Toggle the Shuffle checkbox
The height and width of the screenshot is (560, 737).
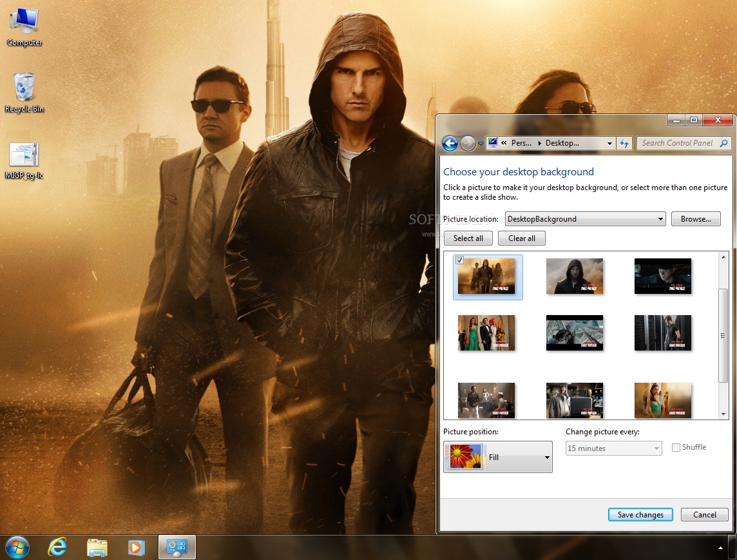[x=676, y=448]
